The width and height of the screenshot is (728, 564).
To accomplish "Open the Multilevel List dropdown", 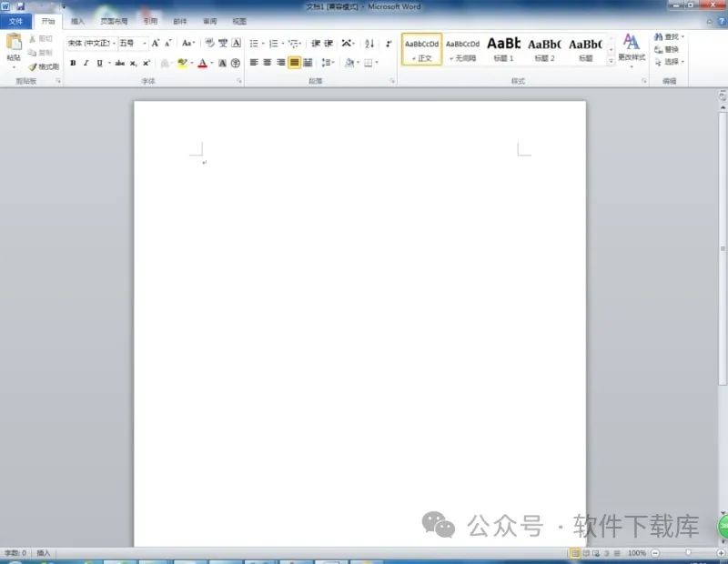I will coord(295,43).
